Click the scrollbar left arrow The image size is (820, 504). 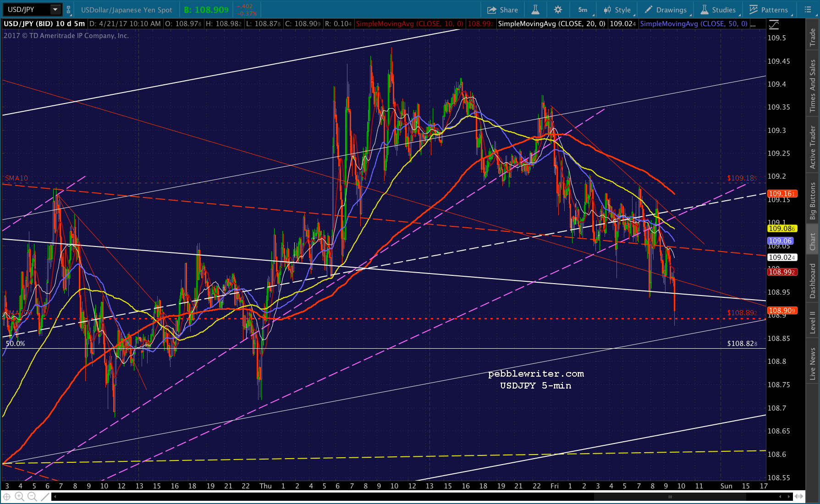pyautogui.click(x=55, y=496)
